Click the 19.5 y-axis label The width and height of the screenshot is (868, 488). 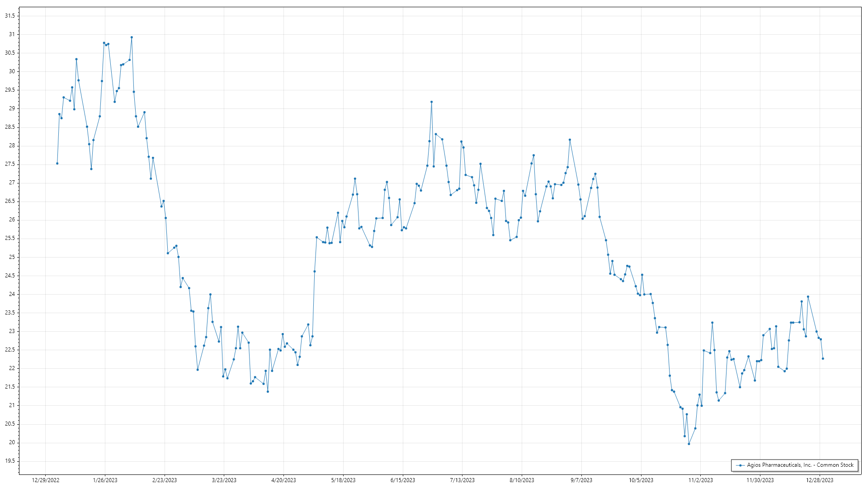(9, 461)
